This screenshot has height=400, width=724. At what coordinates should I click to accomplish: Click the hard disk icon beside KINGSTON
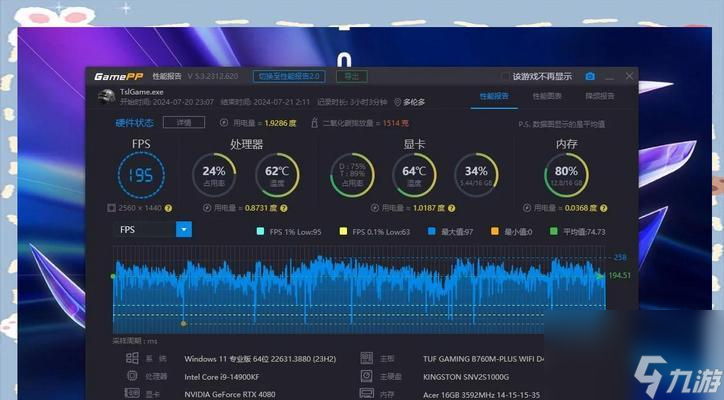pos(367,376)
